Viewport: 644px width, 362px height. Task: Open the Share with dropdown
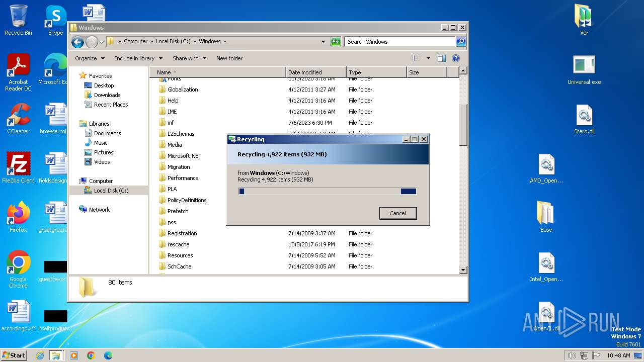coord(189,58)
